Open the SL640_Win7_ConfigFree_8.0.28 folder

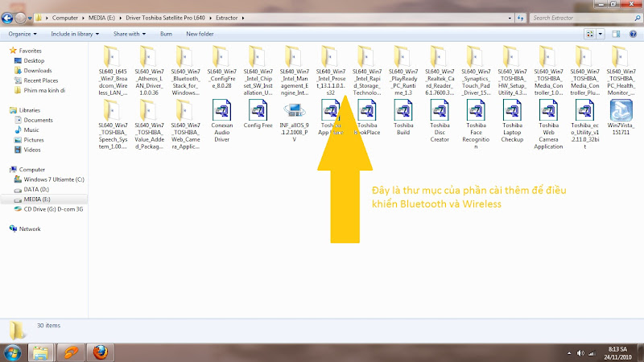click(x=222, y=68)
